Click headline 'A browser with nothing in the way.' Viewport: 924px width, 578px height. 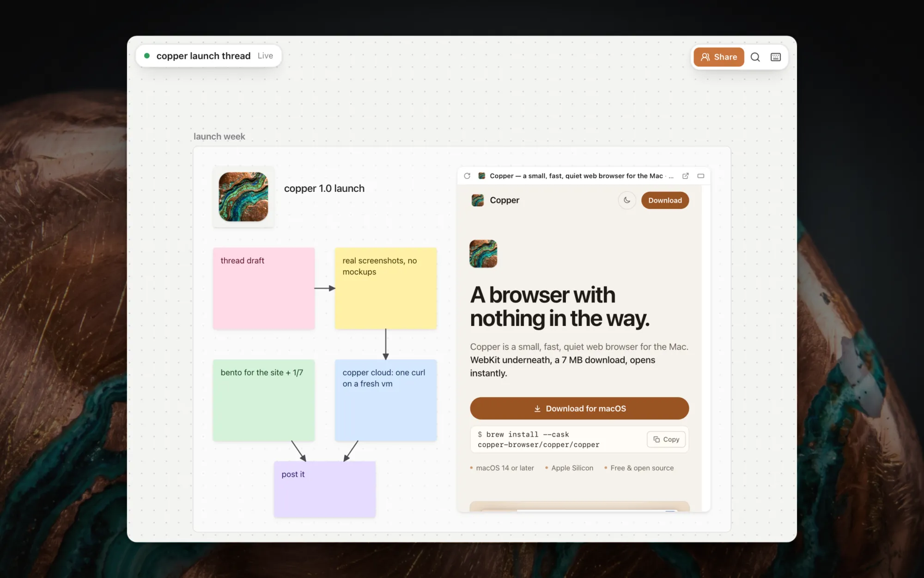click(x=560, y=307)
